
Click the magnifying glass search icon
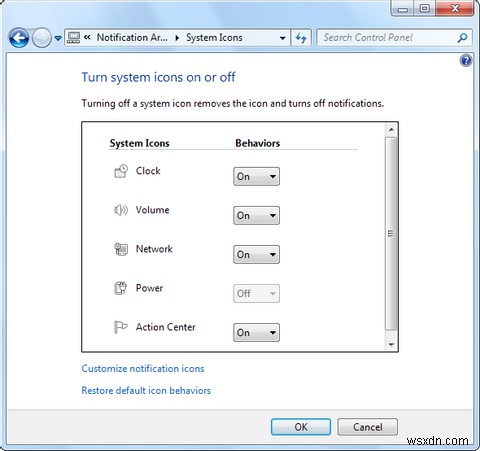point(462,38)
